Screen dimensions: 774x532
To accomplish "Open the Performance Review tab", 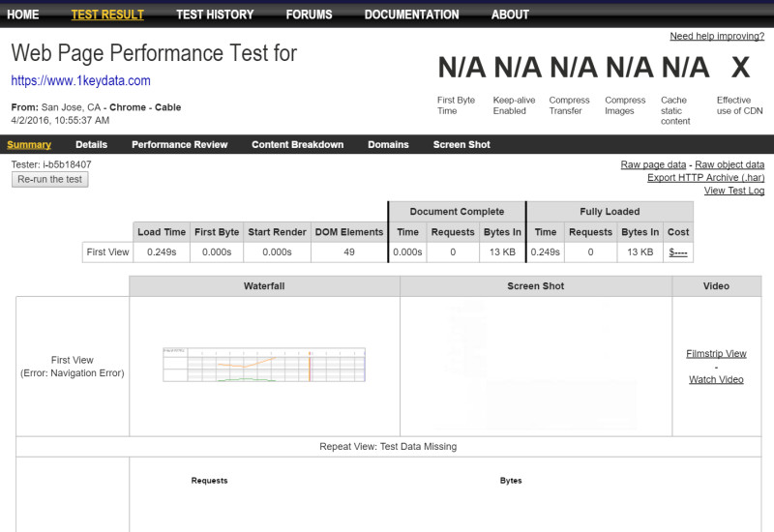I will pos(180,144).
